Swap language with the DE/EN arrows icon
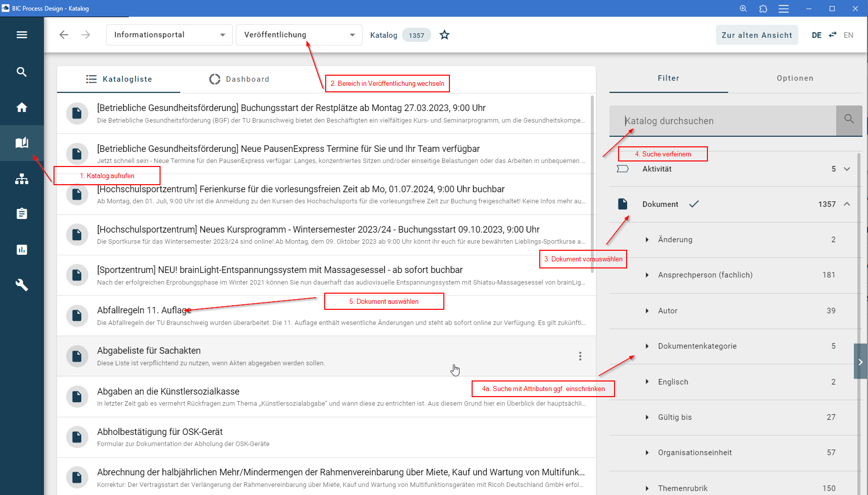 pyautogui.click(x=833, y=35)
